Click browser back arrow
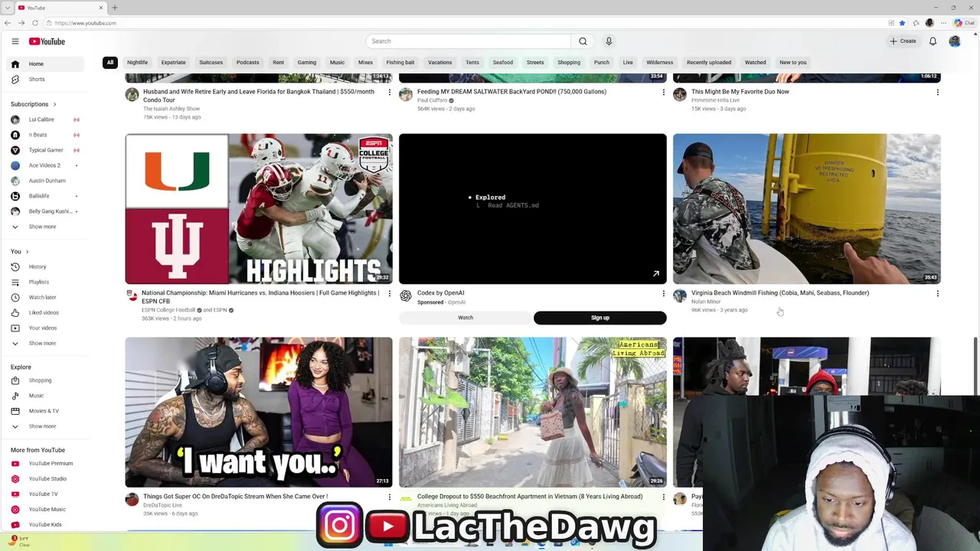 pos(8,23)
